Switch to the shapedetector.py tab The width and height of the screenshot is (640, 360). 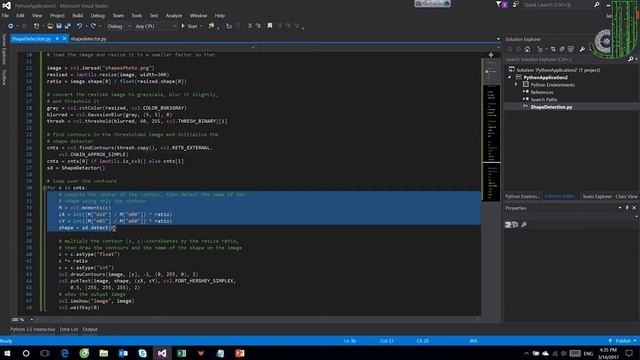click(88, 39)
